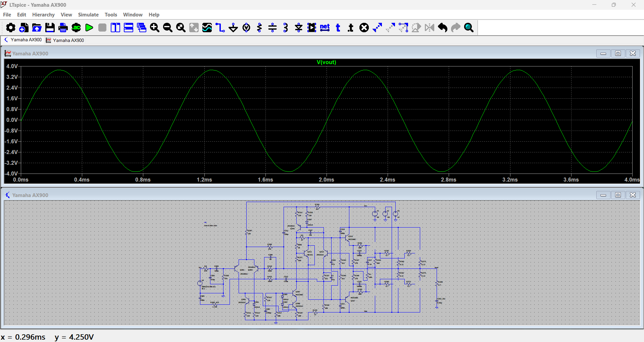
Task: Open the Control Panel gear icon
Action: (x=10, y=28)
